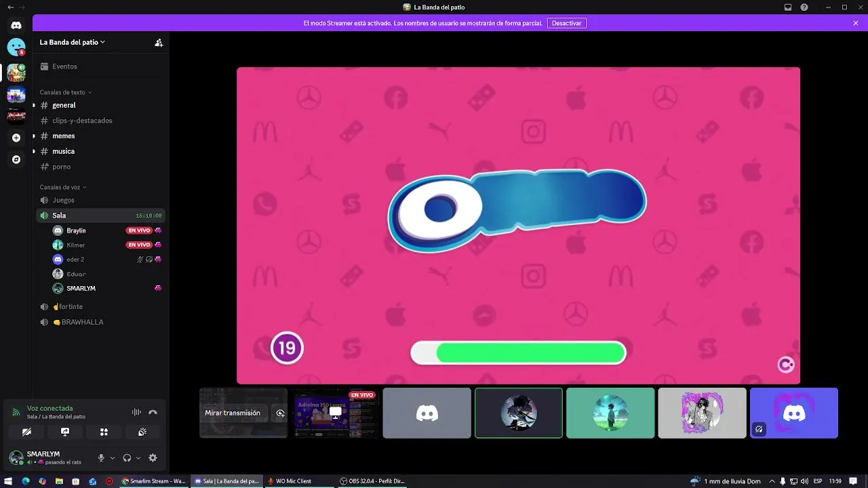Select Braylin in the Sala member list
868x488 pixels.
pos(107,230)
